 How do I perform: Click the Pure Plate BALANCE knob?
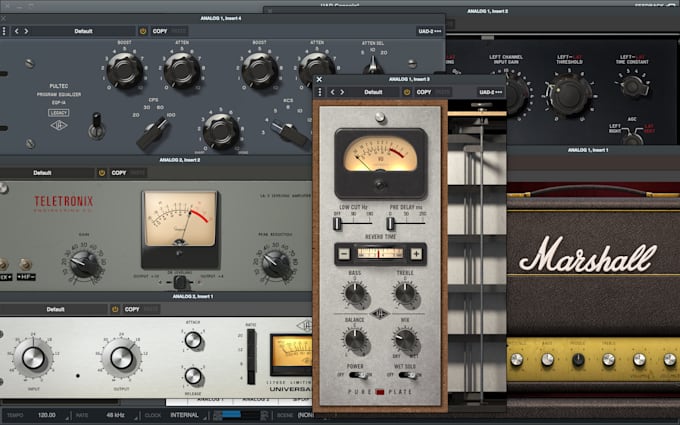pyautogui.click(x=355, y=340)
